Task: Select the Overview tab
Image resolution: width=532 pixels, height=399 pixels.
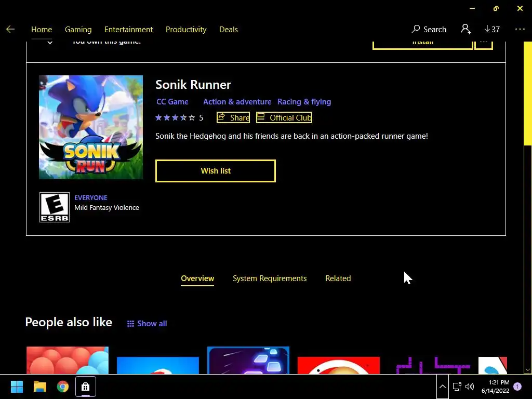Action: click(x=197, y=278)
